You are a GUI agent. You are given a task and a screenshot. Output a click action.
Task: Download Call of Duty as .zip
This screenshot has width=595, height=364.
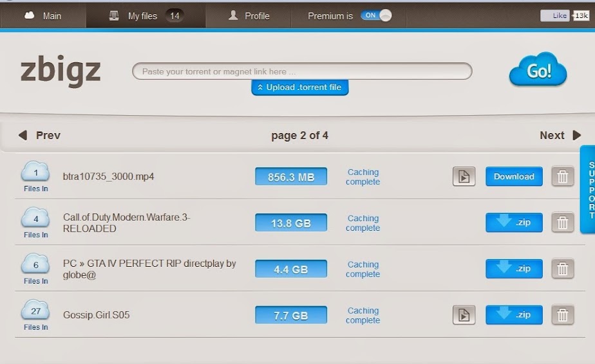tap(514, 223)
